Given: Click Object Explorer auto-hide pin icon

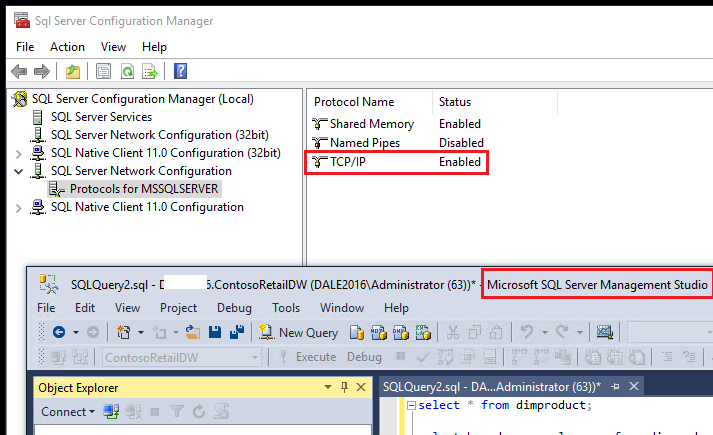Looking at the screenshot, I should pos(344,387).
